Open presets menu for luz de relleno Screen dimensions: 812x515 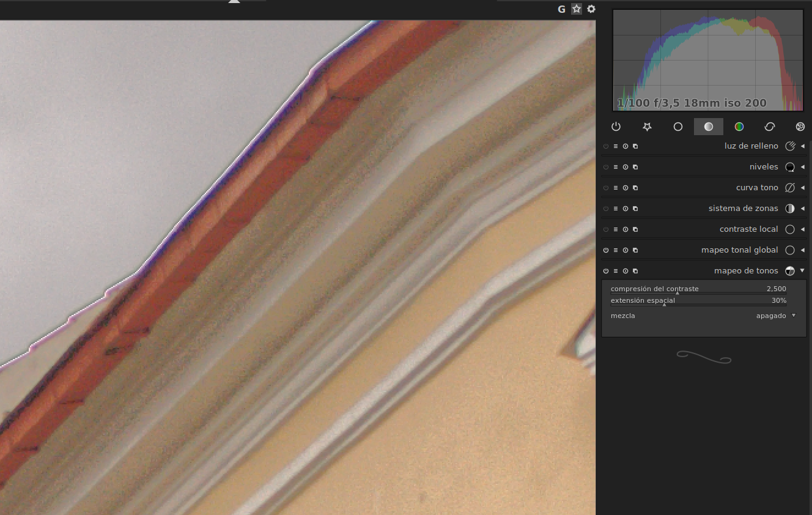pos(616,146)
